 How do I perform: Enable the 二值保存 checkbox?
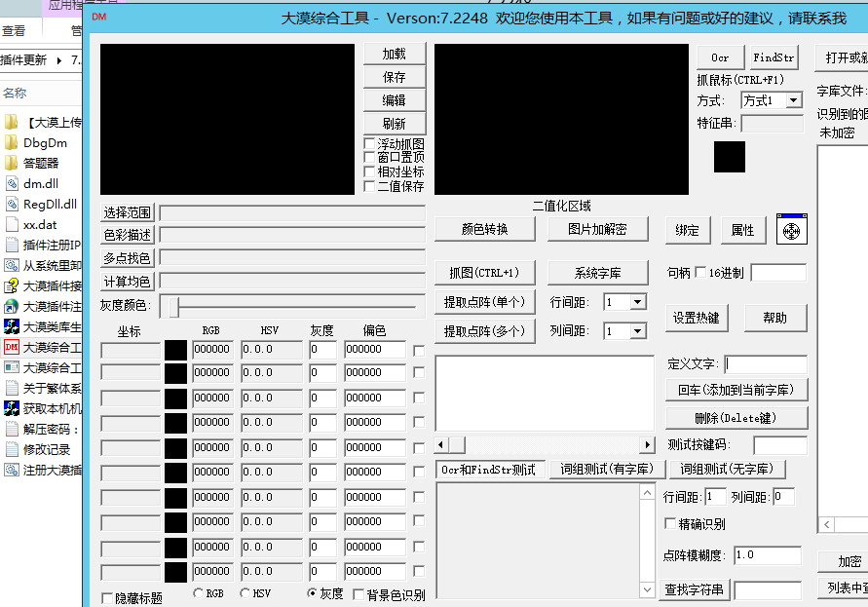(369, 186)
